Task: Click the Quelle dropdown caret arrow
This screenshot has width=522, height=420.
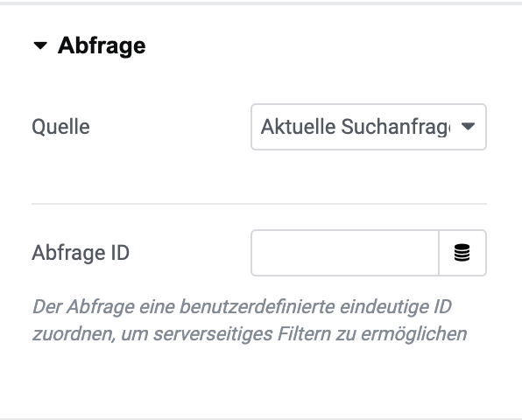Action: 468,126
